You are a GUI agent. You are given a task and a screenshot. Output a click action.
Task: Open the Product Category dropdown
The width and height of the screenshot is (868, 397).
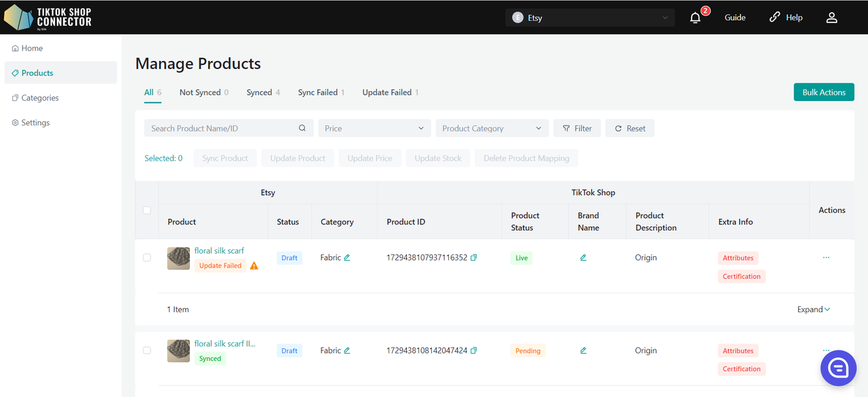pyautogui.click(x=492, y=128)
